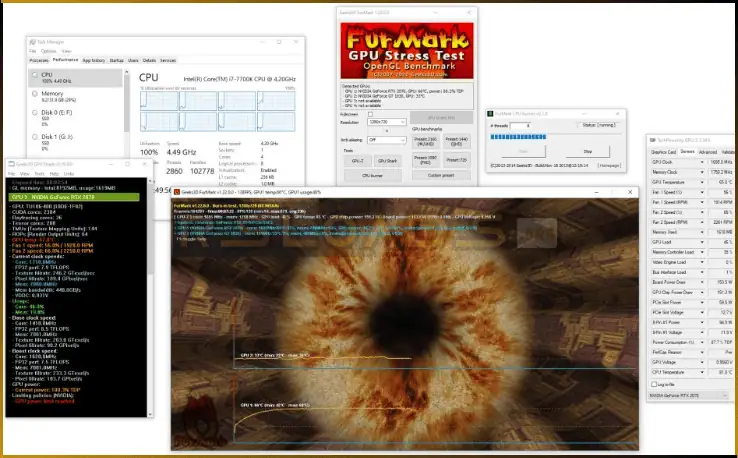738x458 pixels.
Task: Open GPU Temperature sensor dropdown arrow
Action: click(x=702, y=182)
